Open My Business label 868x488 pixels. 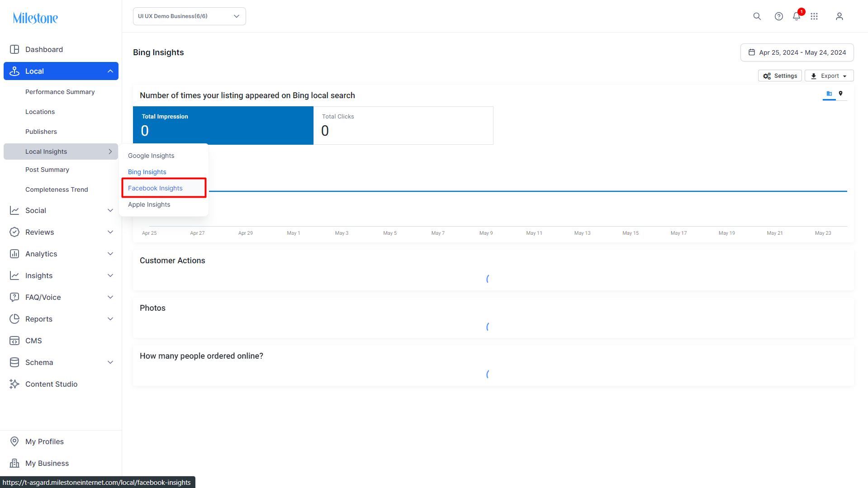tap(47, 463)
